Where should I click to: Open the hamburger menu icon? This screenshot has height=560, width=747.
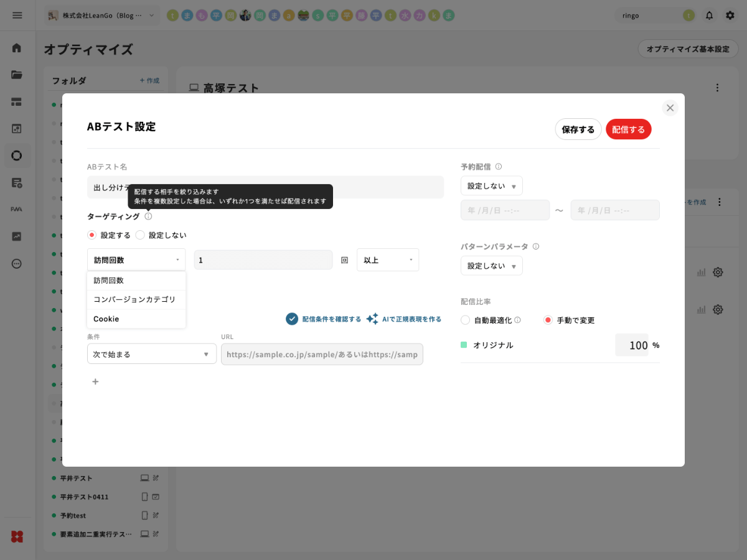click(x=17, y=15)
